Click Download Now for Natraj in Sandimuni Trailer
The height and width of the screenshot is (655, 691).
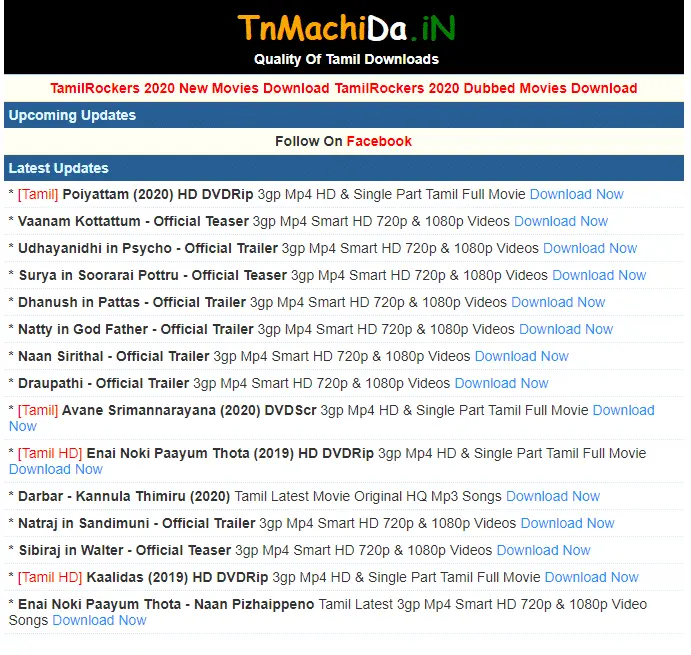568,523
